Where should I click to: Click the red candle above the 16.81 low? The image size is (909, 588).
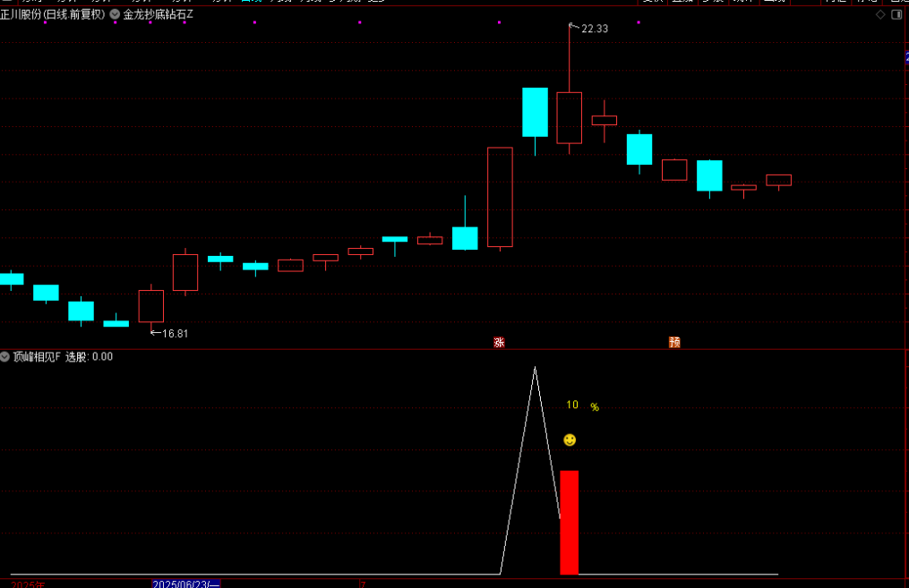click(x=151, y=305)
